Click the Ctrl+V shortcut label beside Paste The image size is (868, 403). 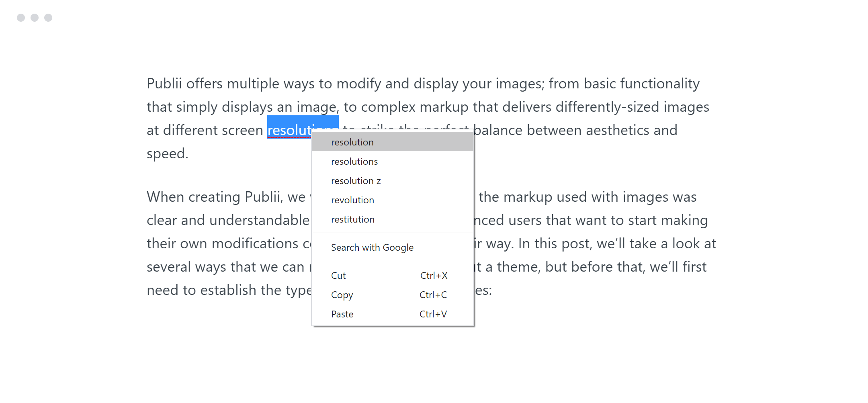pyautogui.click(x=433, y=314)
